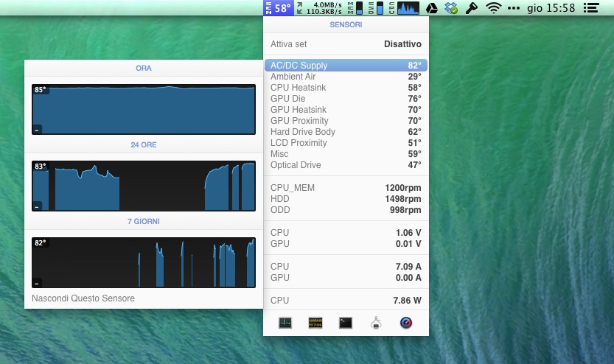The width and height of the screenshot is (614, 364).
Task: Open the network speed menu bar item
Action: (x=319, y=8)
